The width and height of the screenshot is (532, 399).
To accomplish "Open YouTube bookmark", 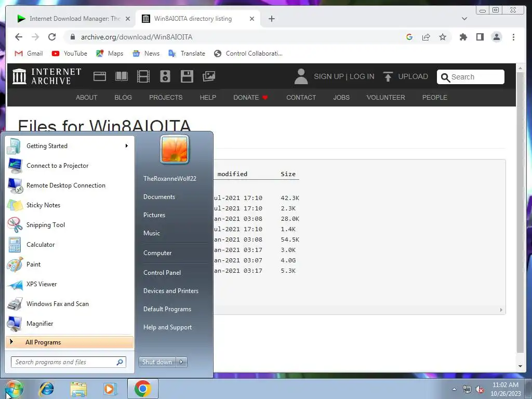I will point(70,54).
